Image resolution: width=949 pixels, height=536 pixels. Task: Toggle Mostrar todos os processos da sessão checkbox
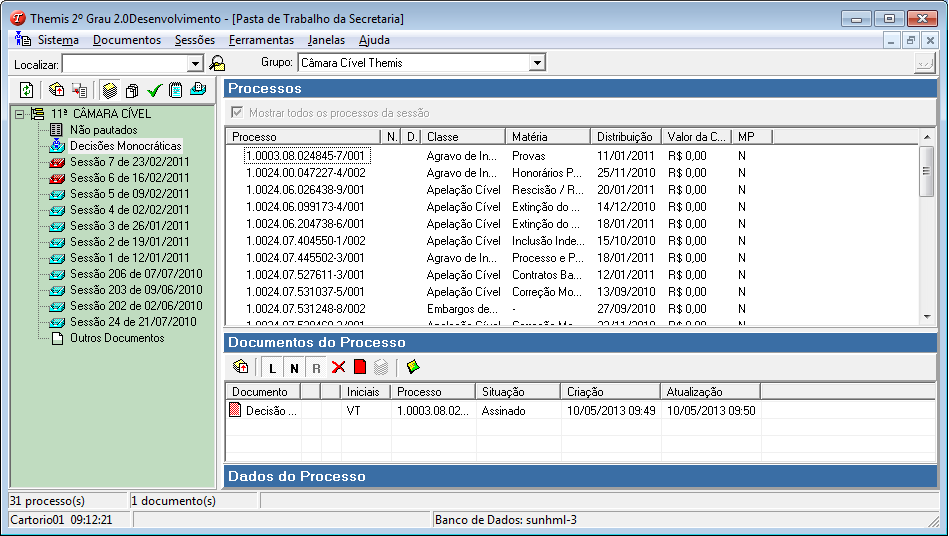[x=237, y=113]
